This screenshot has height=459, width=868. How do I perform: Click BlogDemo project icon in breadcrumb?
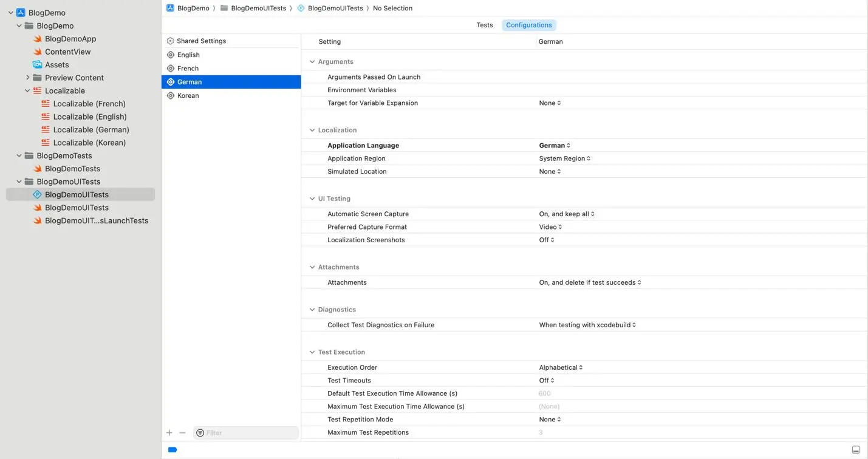click(x=171, y=8)
